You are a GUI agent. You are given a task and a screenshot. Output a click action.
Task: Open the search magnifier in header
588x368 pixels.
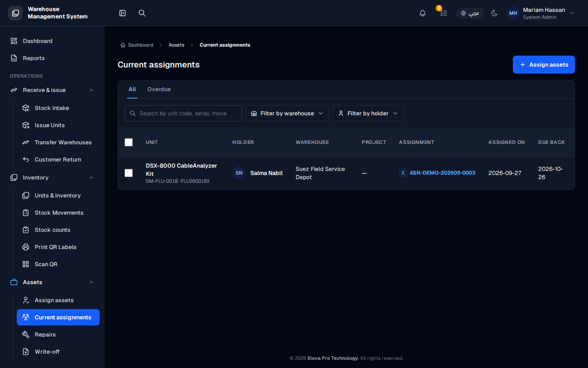coord(142,13)
